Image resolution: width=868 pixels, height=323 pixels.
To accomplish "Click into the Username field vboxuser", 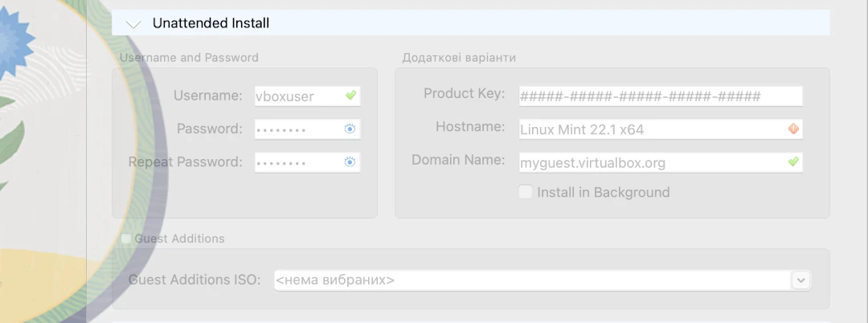I will pos(307,96).
